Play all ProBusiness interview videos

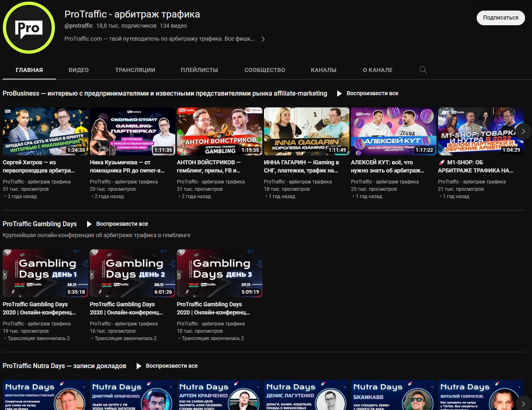pos(368,93)
